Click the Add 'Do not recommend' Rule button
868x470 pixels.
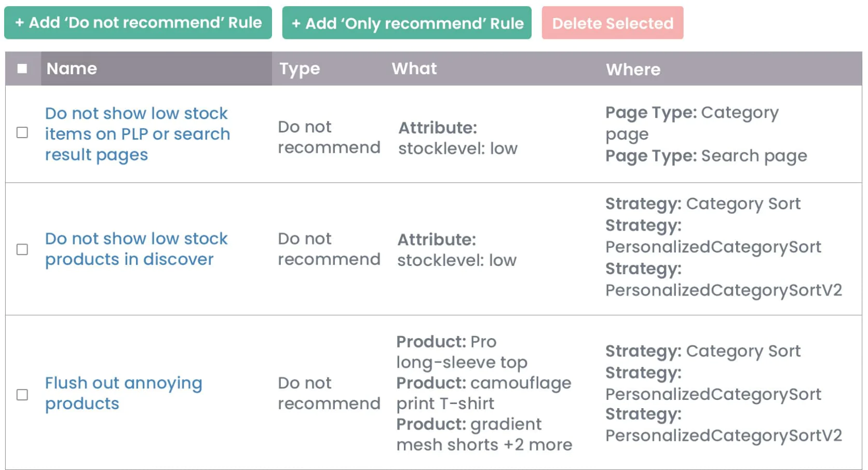point(138,23)
